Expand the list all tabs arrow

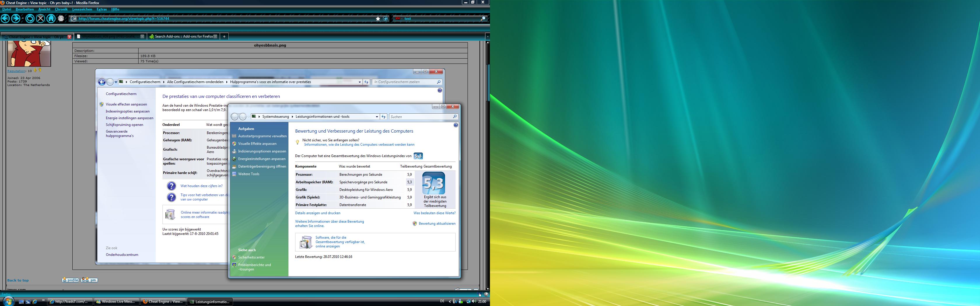(x=487, y=36)
